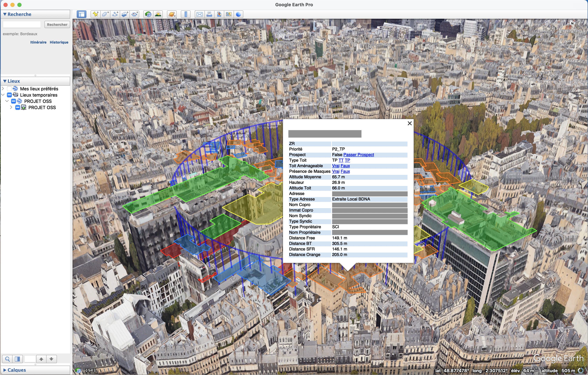Screen dimensions: 588x375
Task: Set Type Toit to TT
Action: coord(341,160)
